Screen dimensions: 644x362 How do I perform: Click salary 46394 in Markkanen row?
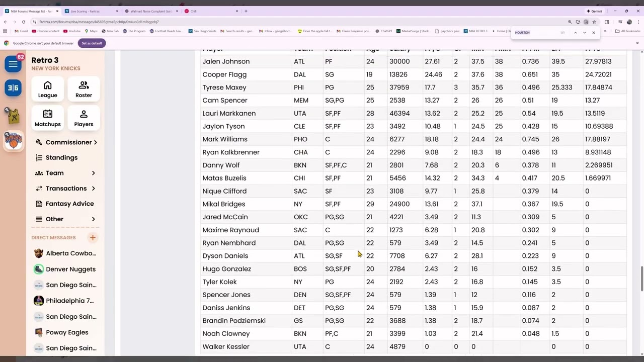pyautogui.click(x=399, y=113)
